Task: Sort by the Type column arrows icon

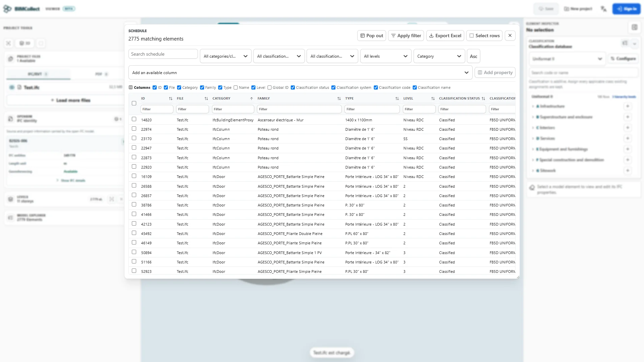Action: [x=397, y=99]
